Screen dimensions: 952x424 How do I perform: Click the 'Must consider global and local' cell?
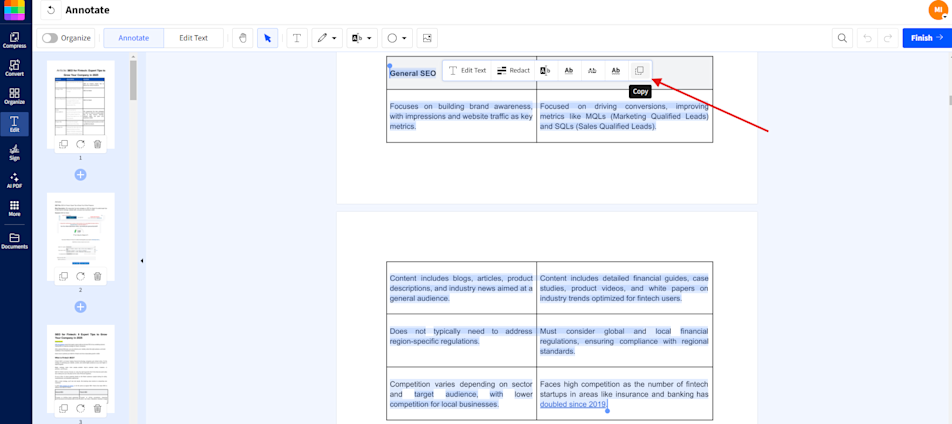click(624, 341)
